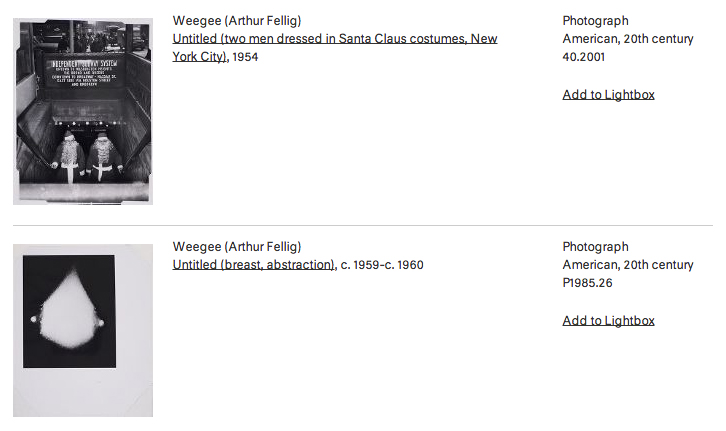Viewport: 726px width, 431px height.
Task: Click the subway sign in the Santa photograph
Action: (x=84, y=73)
